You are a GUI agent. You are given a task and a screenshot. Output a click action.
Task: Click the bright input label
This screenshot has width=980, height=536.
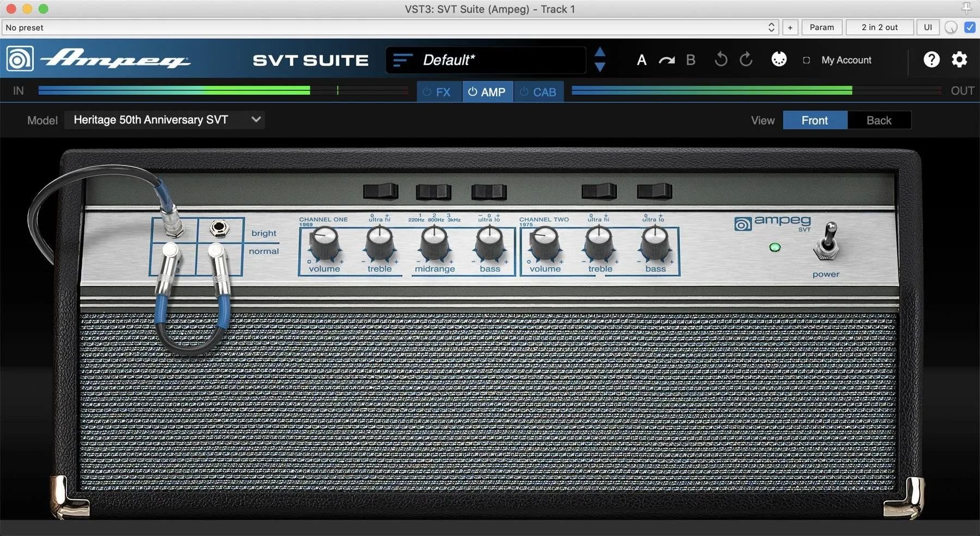(x=264, y=233)
